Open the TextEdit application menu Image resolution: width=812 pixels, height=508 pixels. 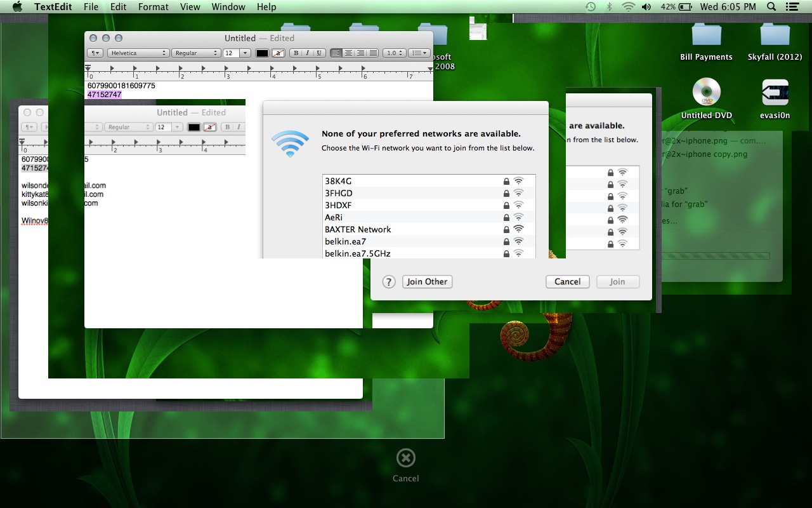(53, 7)
